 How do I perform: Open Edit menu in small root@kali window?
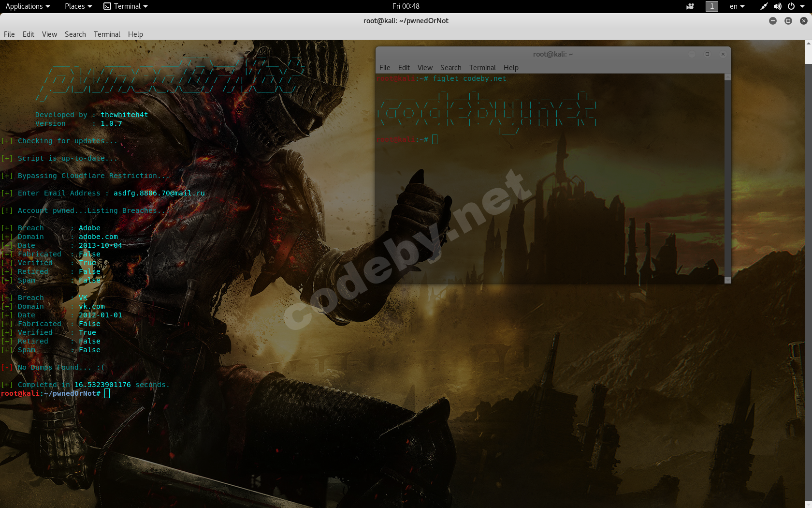pos(404,68)
